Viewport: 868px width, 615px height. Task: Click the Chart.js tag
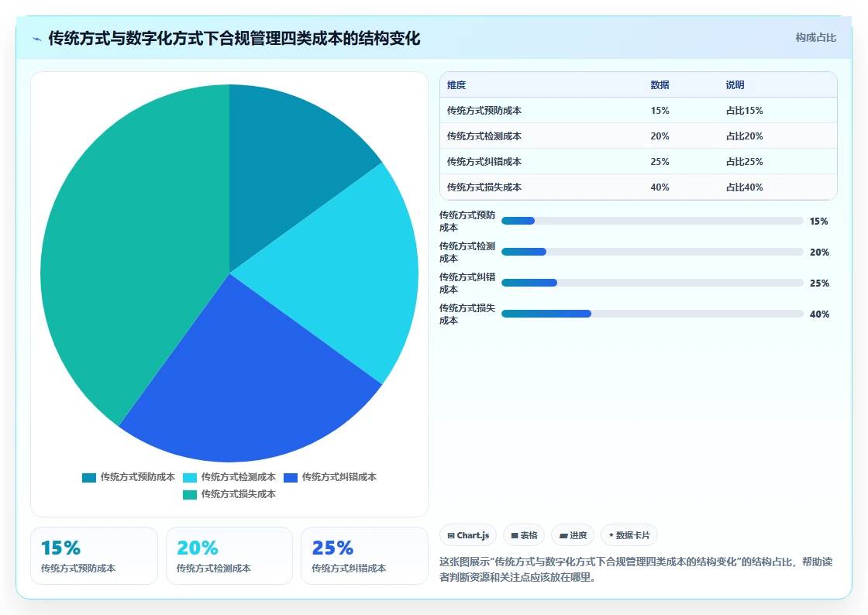pyautogui.click(x=468, y=535)
